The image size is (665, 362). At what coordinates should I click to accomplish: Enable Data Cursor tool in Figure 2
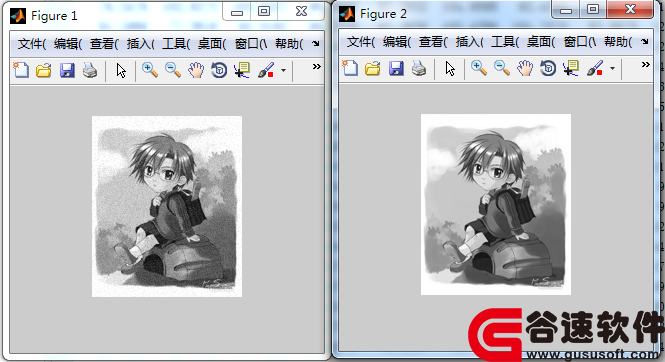571,68
